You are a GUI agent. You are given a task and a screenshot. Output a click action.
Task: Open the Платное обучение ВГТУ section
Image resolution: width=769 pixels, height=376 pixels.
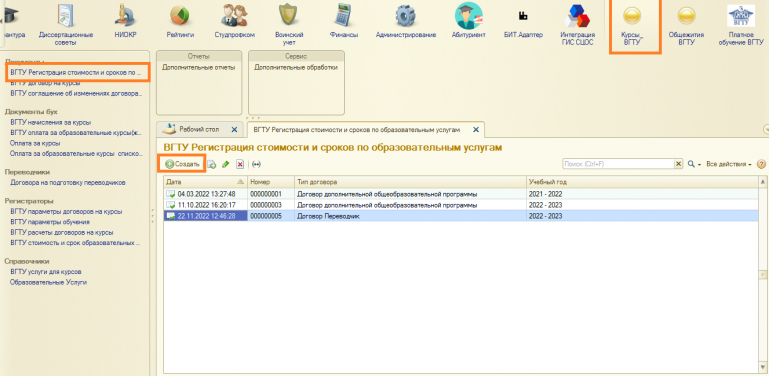point(741,25)
